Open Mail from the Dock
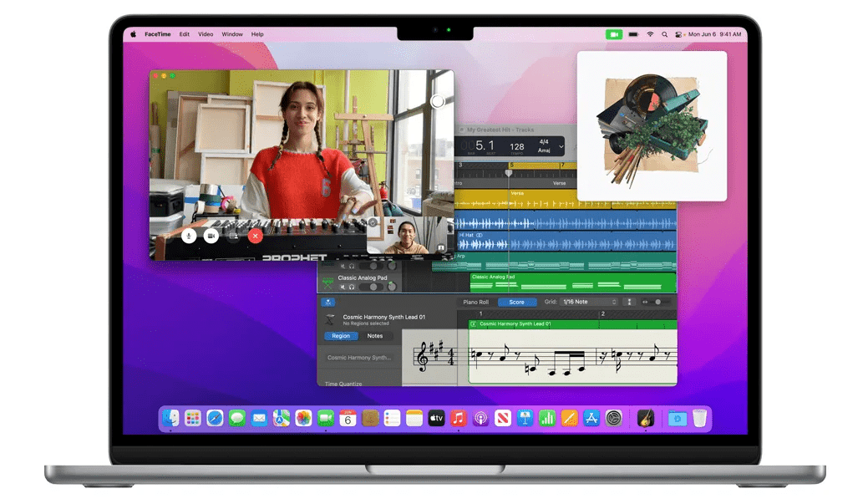 pos(259,418)
